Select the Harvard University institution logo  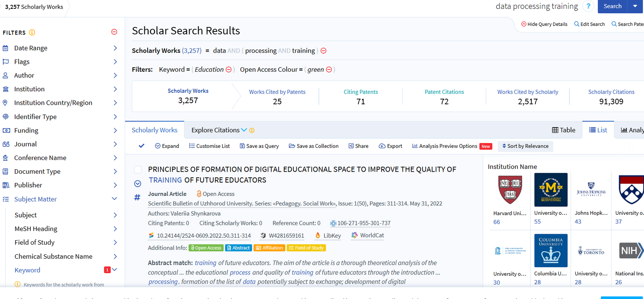tap(510, 190)
